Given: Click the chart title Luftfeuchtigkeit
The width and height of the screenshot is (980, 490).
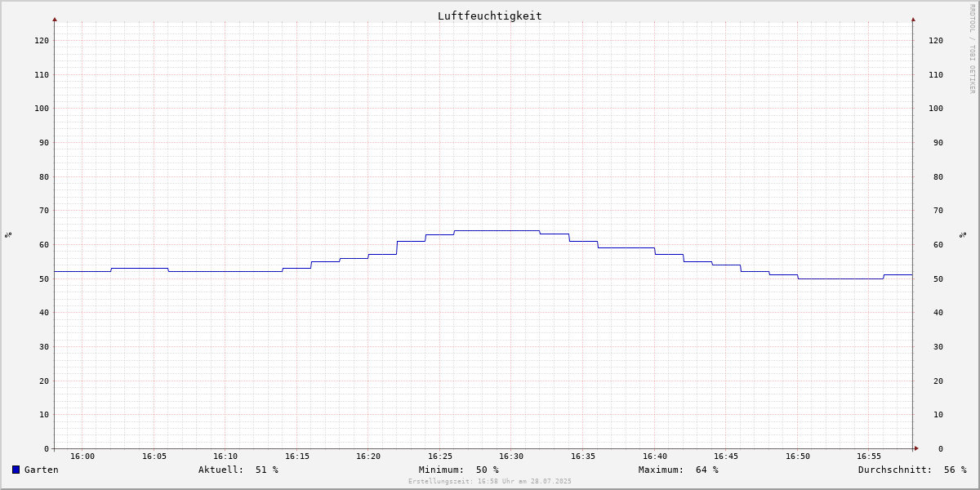Looking at the screenshot, I should tap(490, 16).
